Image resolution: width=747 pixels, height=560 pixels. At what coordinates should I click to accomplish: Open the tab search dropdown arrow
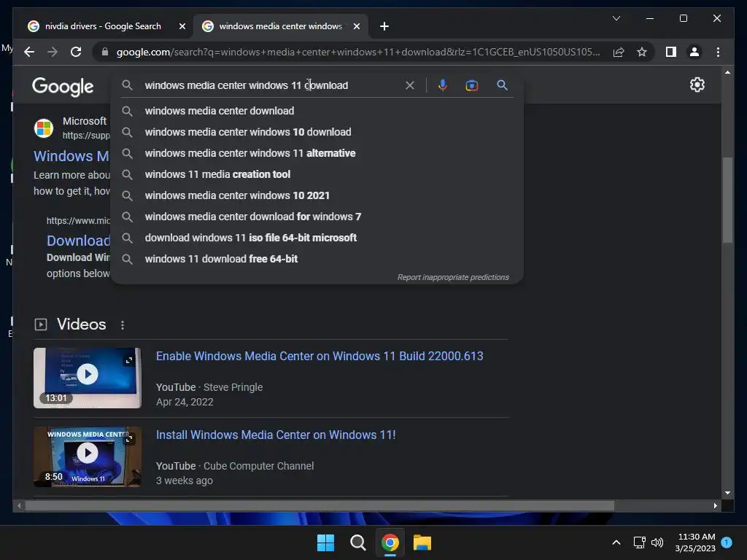(x=616, y=18)
